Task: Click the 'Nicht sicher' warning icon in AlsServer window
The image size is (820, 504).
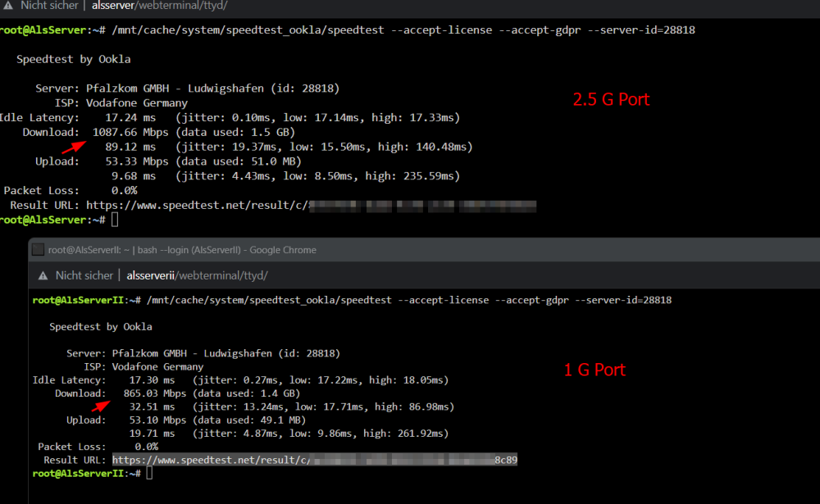Action: pyautogui.click(x=8, y=5)
